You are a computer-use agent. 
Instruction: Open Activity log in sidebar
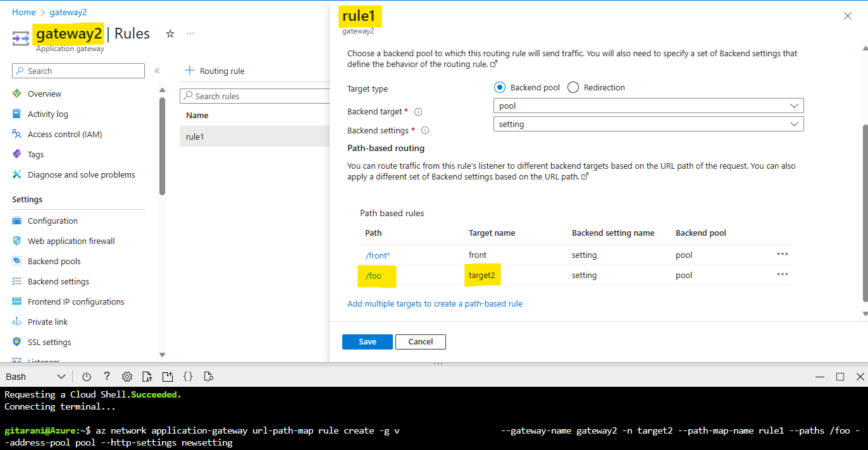click(x=47, y=114)
